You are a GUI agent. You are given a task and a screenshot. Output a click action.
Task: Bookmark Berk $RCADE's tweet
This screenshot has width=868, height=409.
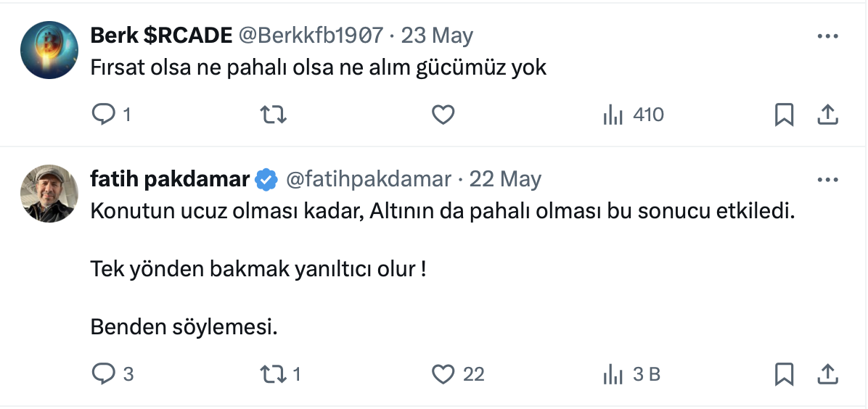784,115
